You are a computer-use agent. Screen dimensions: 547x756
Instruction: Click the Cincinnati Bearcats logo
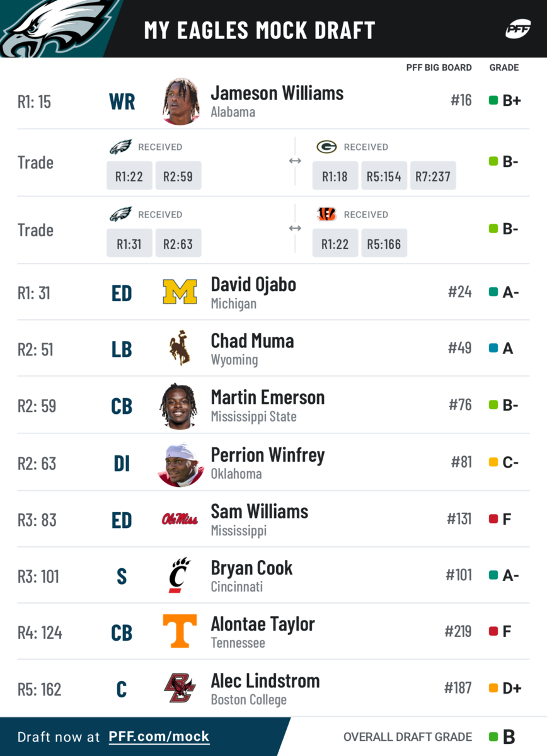(x=180, y=575)
